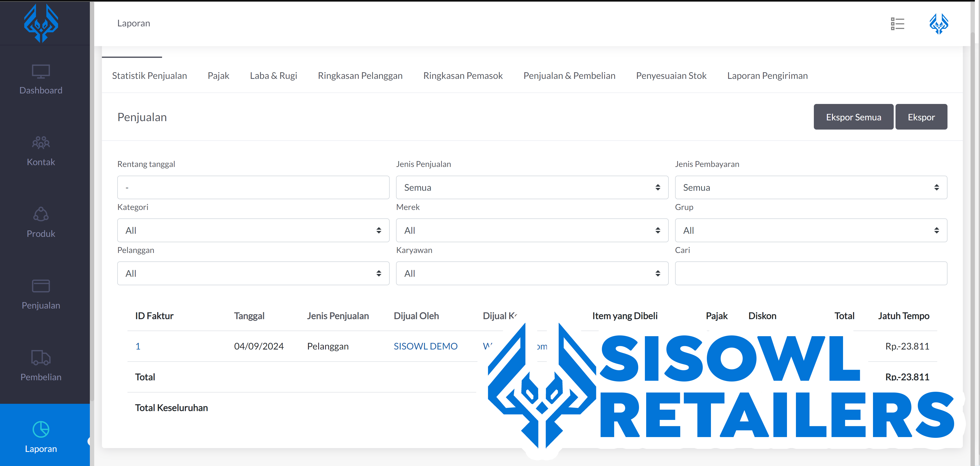Click the Ekspor Semua button

coord(853,117)
